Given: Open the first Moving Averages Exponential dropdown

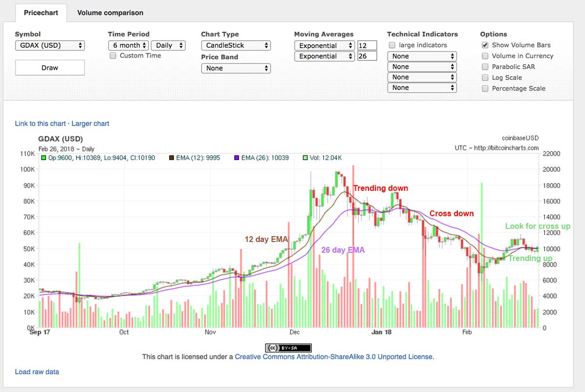Looking at the screenshot, I should tap(324, 45).
